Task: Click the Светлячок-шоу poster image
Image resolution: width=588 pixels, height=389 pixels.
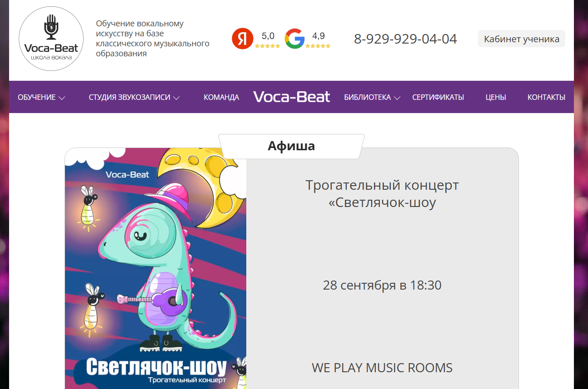Action: 155,268
